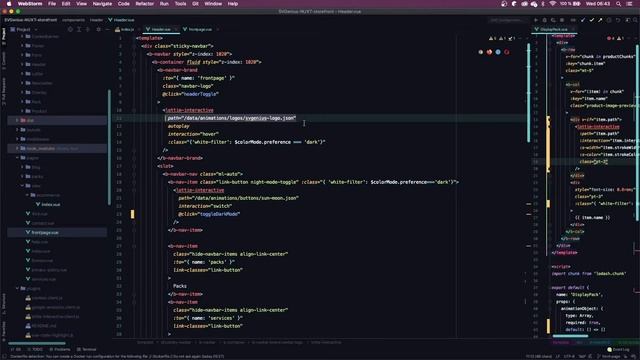Close the Header.vue tab
The width and height of the screenshot is (640, 360).
click(x=176, y=29)
